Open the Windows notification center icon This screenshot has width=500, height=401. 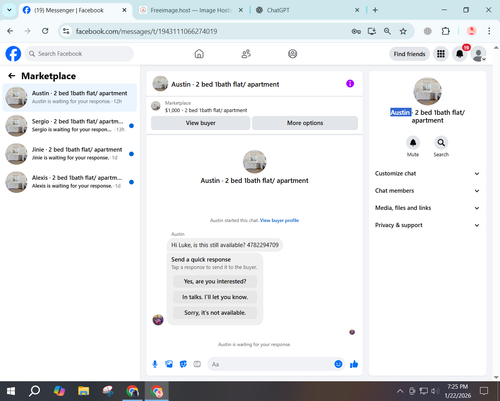point(484,391)
